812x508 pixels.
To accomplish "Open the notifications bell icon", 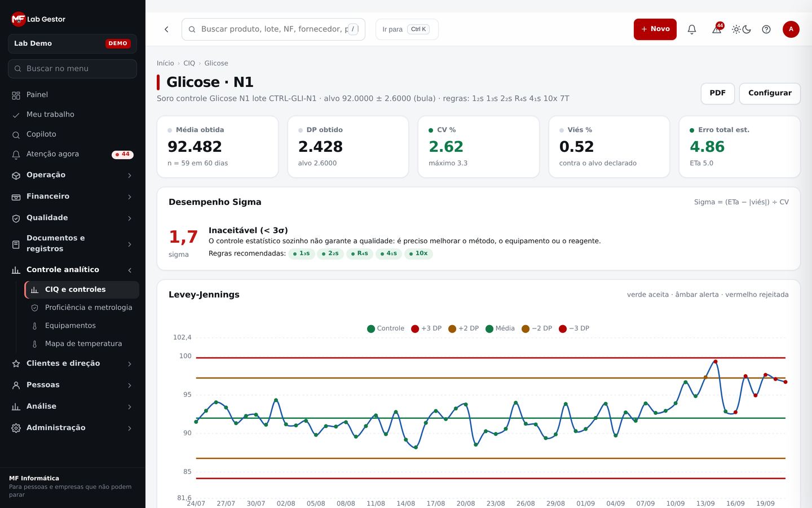I will [x=692, y=29].
